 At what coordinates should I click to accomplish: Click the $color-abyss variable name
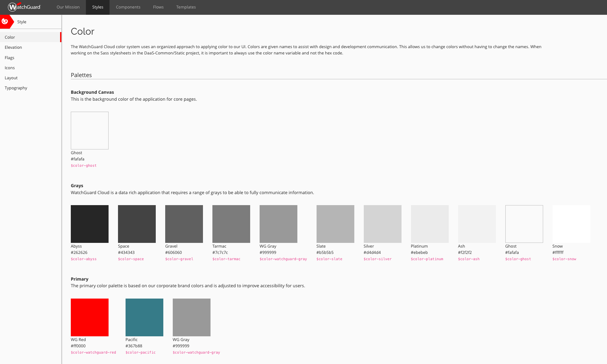[84, 259]
